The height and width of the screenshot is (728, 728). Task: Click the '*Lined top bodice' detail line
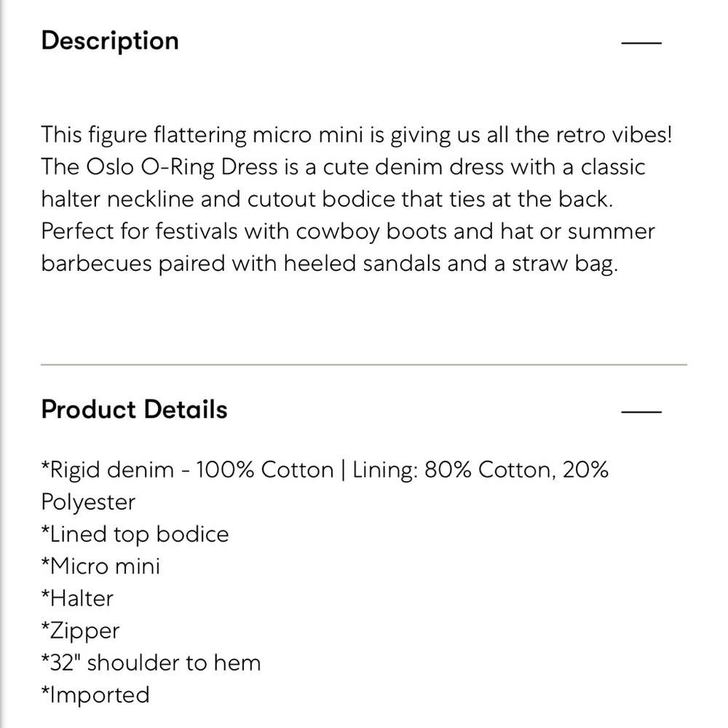(x=135, y=534)
